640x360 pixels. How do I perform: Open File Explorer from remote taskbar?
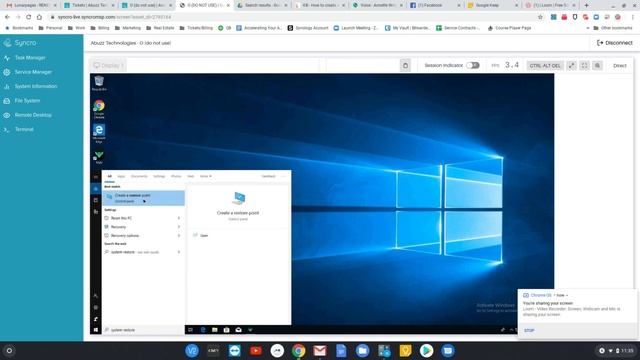tap(215, 330)
